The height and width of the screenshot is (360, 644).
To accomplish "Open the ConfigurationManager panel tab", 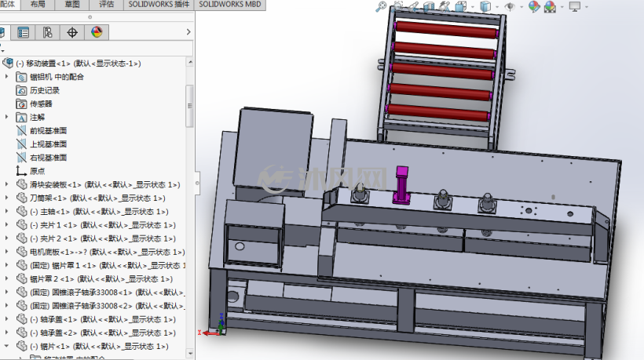I will point(48,32).
